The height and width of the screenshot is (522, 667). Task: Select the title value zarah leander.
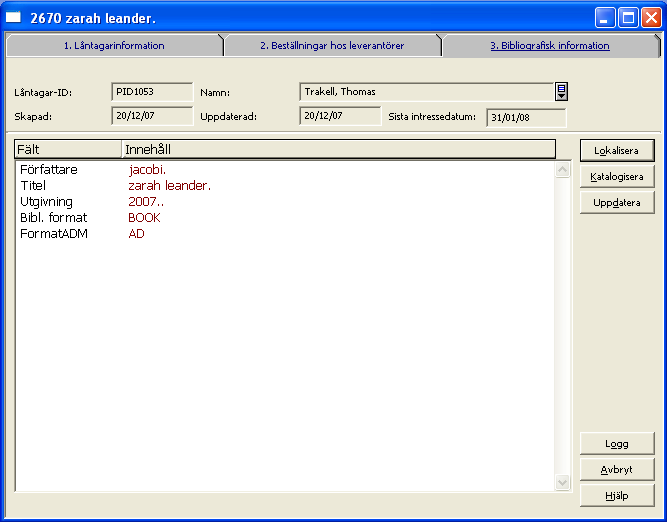(x=170, y=185)
